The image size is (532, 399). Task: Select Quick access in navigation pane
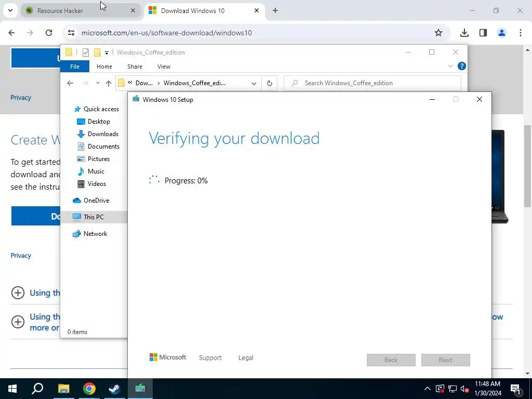pyautogui.click(x=96, y=109)
